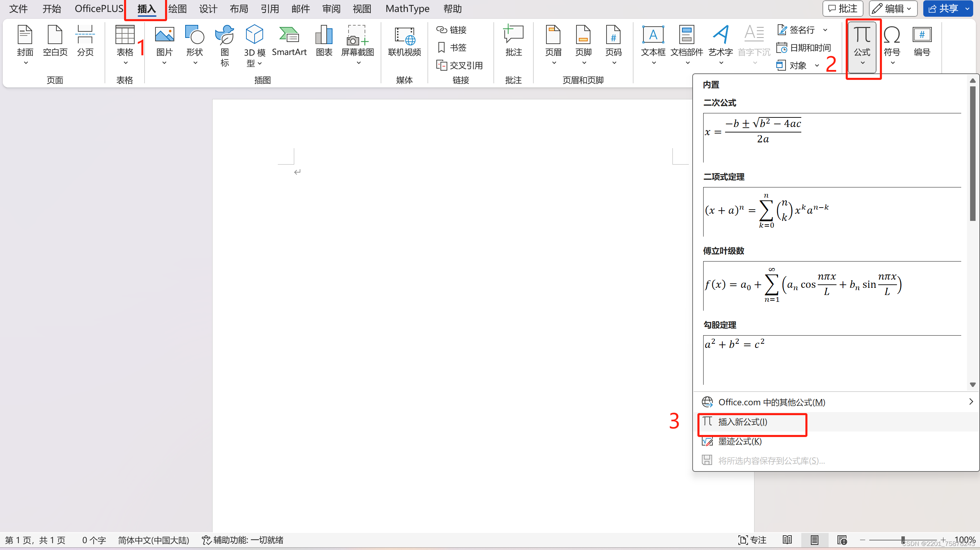The height and width of the screenshot is (550, 980).
Task: Switch to Web layout view icon
Action: (x=842, y=540)
